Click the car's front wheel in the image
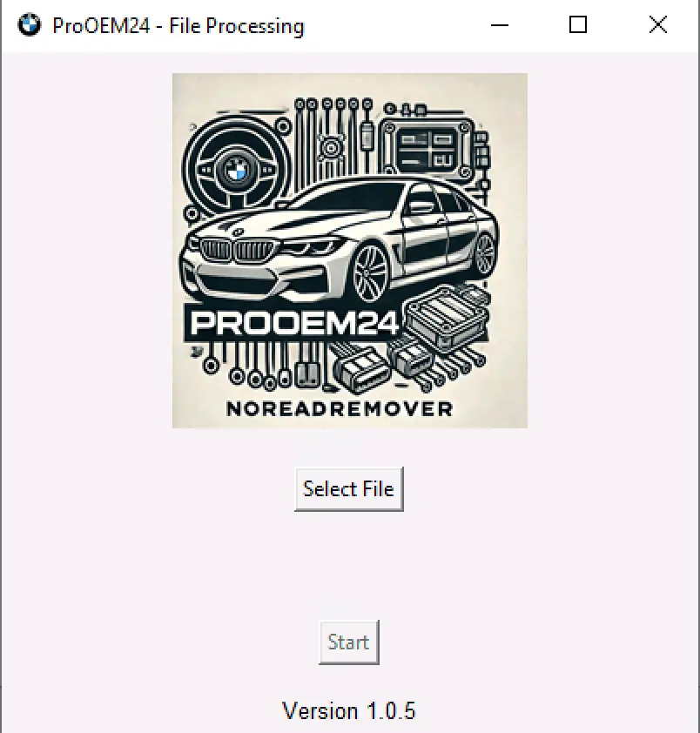The image size is (700, 733). [370, 273]
